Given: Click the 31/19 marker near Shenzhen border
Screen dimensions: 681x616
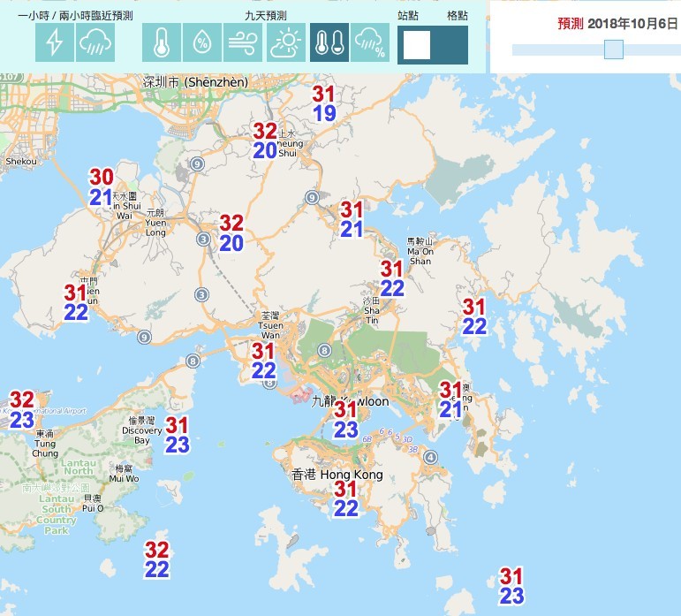Looking at the screenshot, I should pos(324,103).
